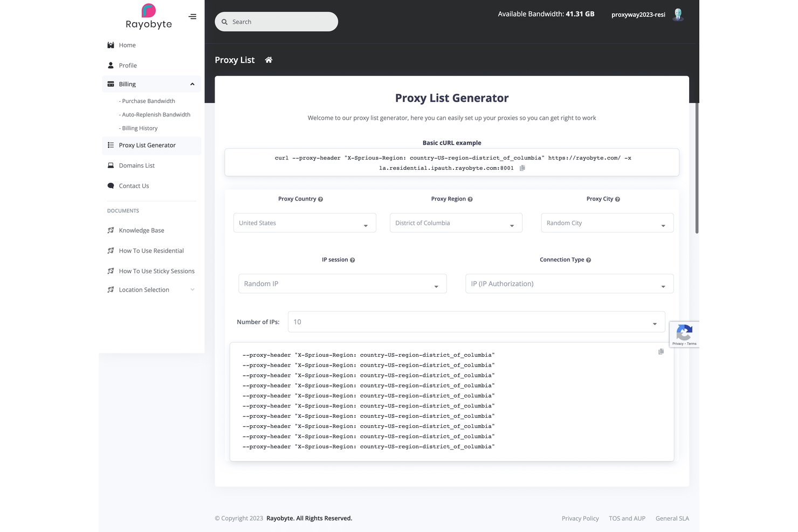Click the reCAPTCHA badge
The width and height of the screenshot is (798, 532).
pos(684,334)
